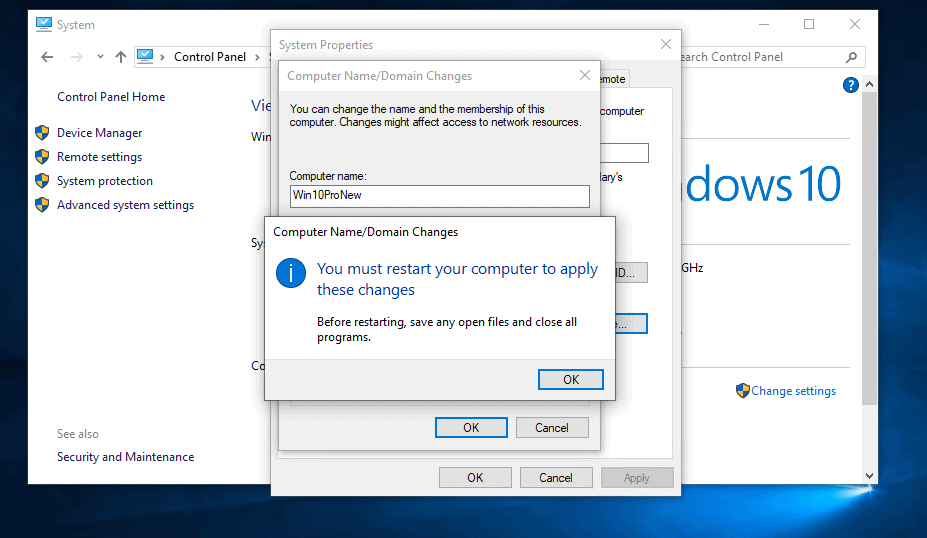927x538 pixels.
Task: Minimize the System window
Action: point(764,24)
